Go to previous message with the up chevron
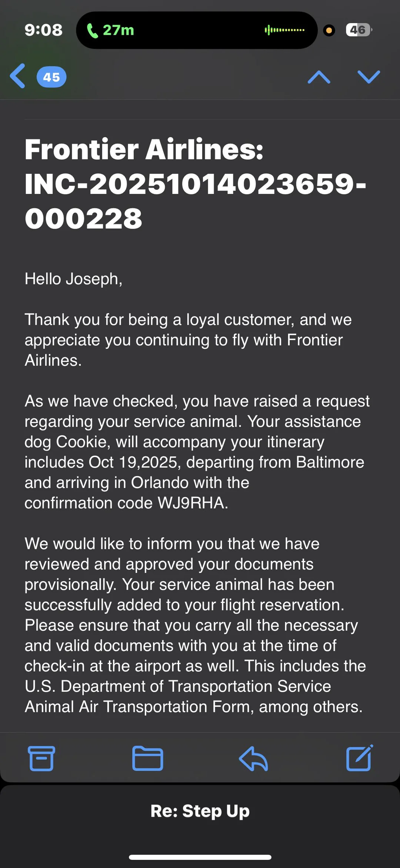400x868 pixels. click(x=319, y=77)
